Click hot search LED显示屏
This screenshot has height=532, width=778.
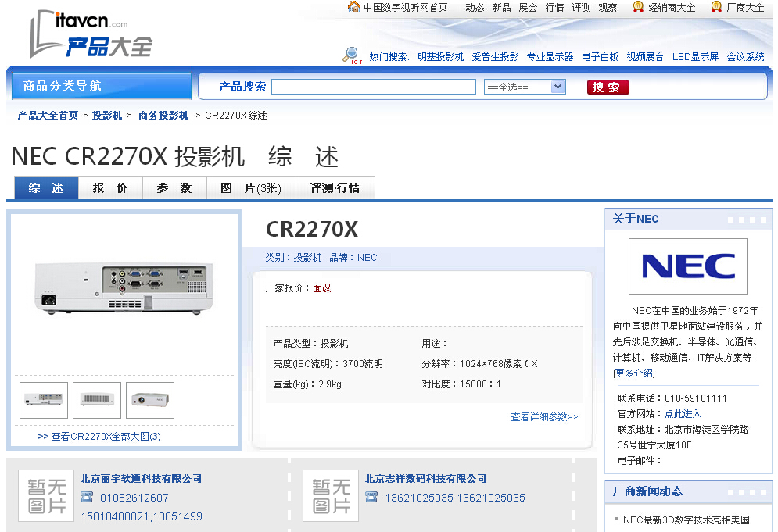coord(695,56)
